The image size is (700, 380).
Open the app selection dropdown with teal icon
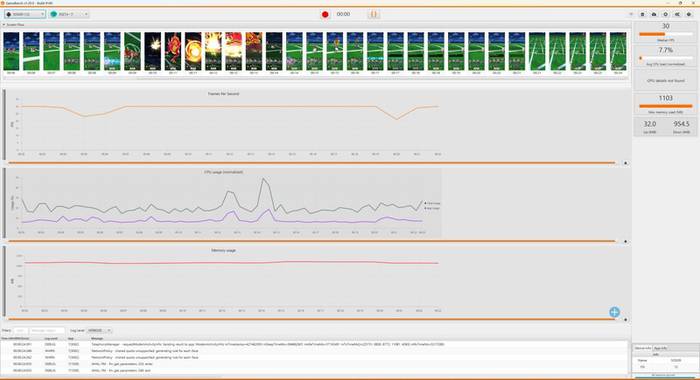click(x=69, y=14)
